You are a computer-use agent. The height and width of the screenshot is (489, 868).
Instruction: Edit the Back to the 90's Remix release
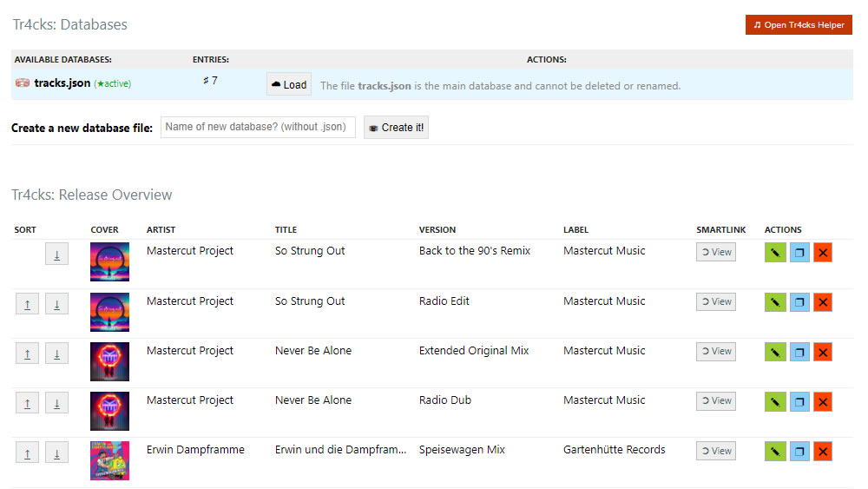click(x=775, y=253)
